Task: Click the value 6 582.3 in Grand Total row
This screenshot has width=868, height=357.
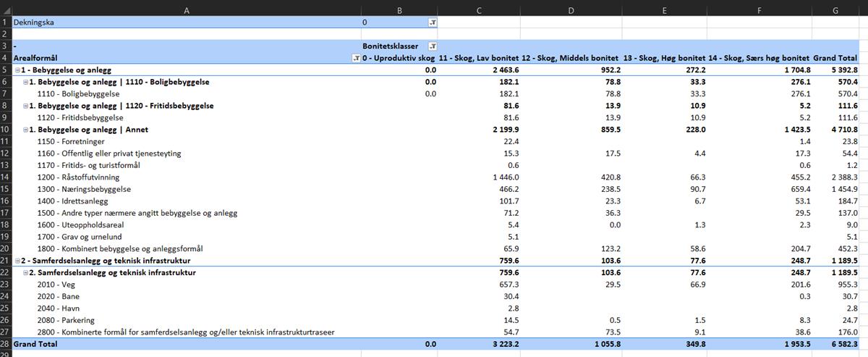Action: (843, 344)
